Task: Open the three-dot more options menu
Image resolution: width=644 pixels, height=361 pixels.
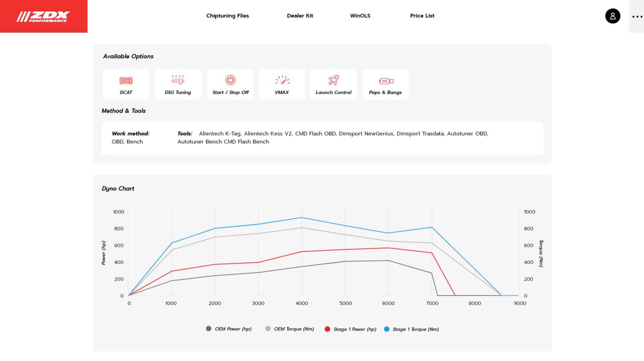Action: coord(637,16)
